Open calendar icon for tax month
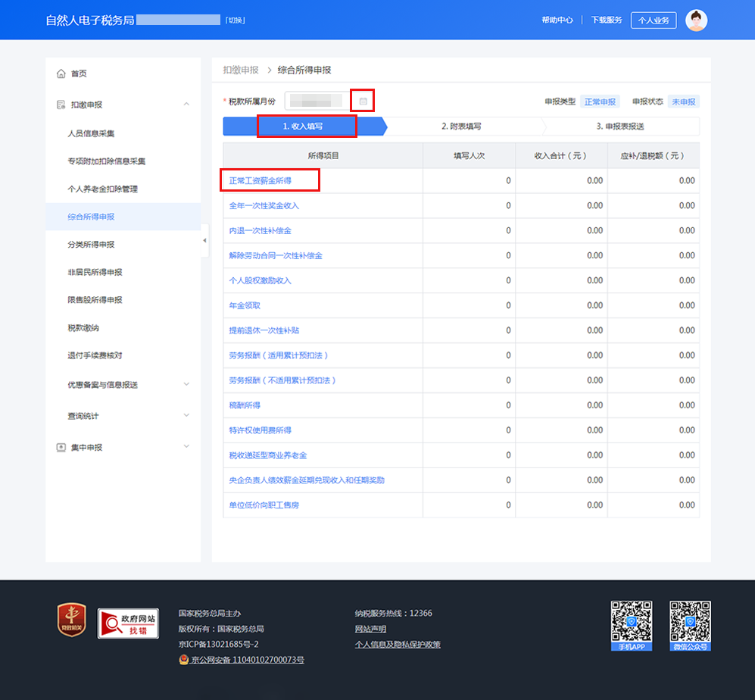Viewport: 755px width, 700px height. (x=363, y=102)
